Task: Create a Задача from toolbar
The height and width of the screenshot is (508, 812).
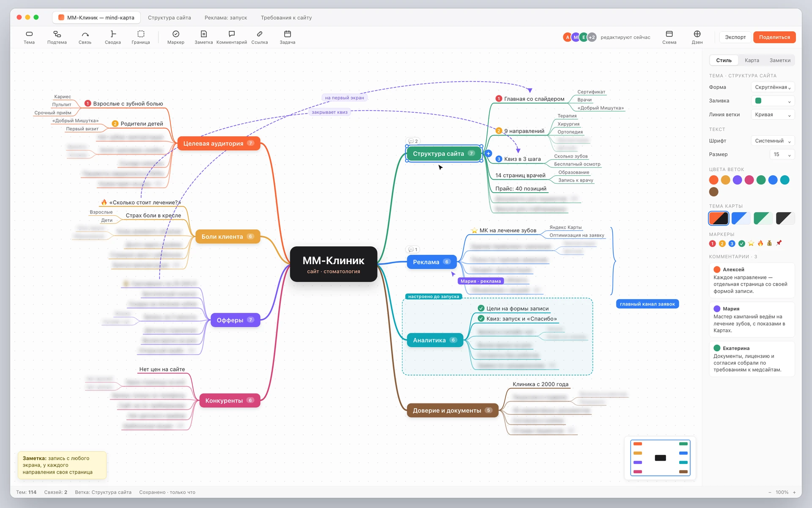Action: point(288,37)
